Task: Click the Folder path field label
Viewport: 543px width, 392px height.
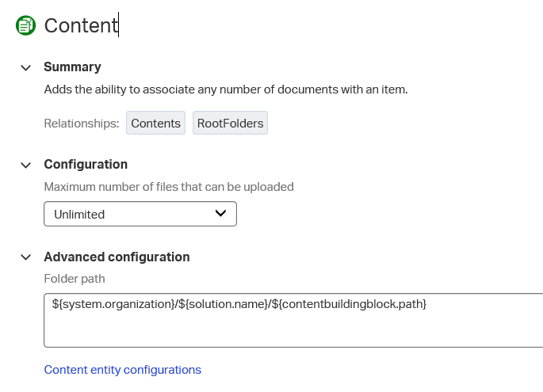Action: tap(75, 279)
